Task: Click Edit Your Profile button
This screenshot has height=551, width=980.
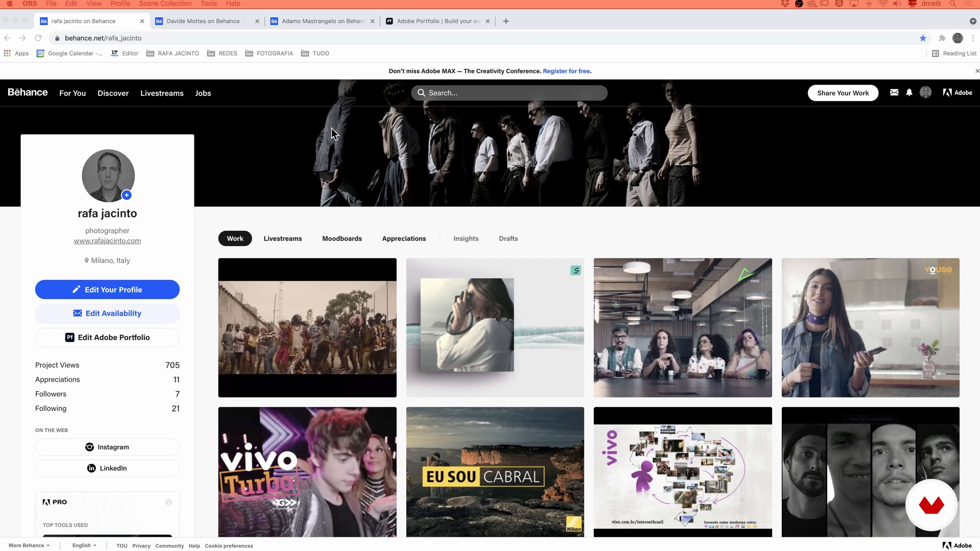Action: click(107, 289)
